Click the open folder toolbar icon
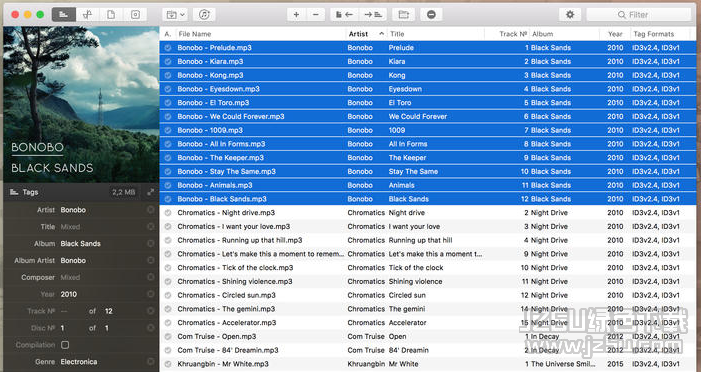The image size is (701, 372). click(403, 15)
